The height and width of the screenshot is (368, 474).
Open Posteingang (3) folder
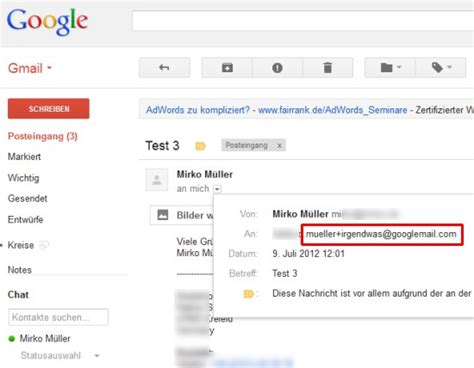[43, 136]
